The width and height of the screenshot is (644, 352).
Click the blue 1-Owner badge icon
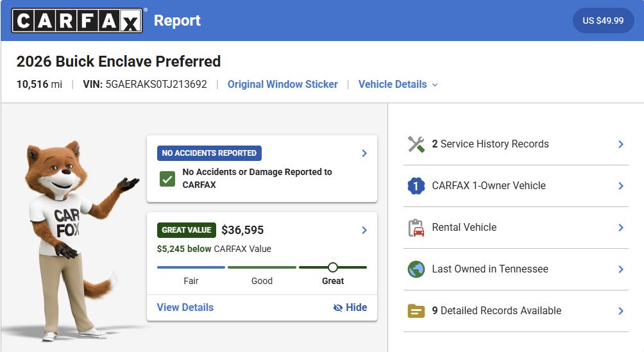(x=416, y=186)
